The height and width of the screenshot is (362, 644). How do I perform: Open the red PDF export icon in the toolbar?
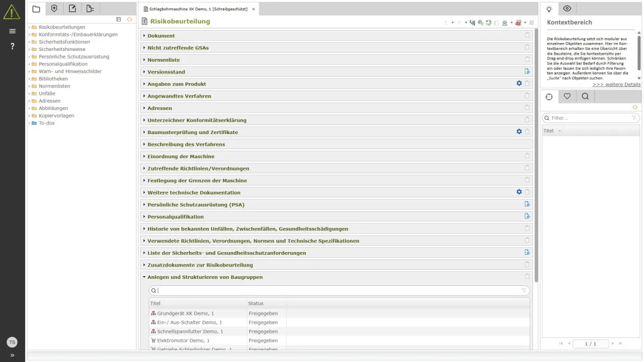518,23
